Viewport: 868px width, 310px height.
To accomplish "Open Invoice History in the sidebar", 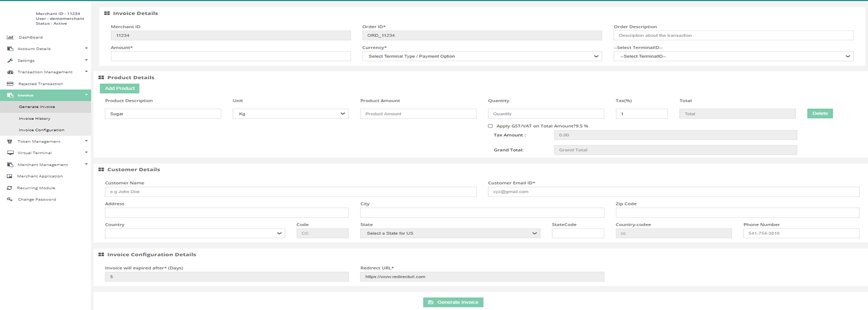I will (x=35, y=119).
